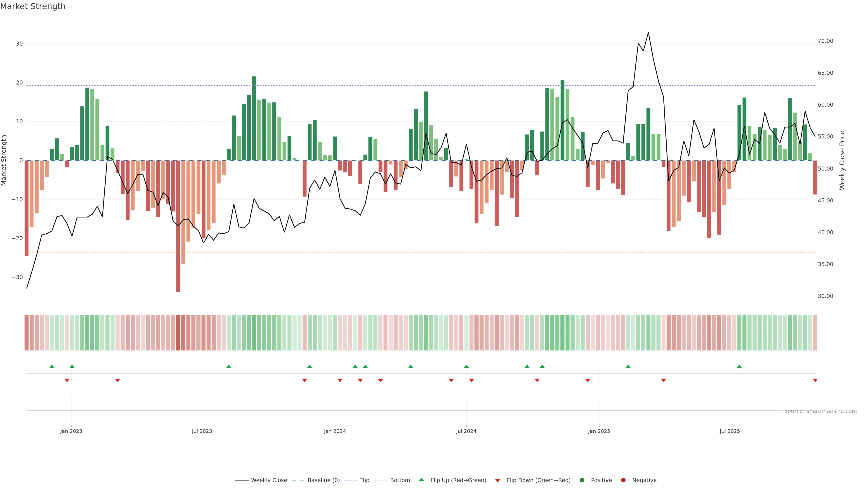
Task: Click the source: sharemaestro.com text
Action: tap(821, 411)
